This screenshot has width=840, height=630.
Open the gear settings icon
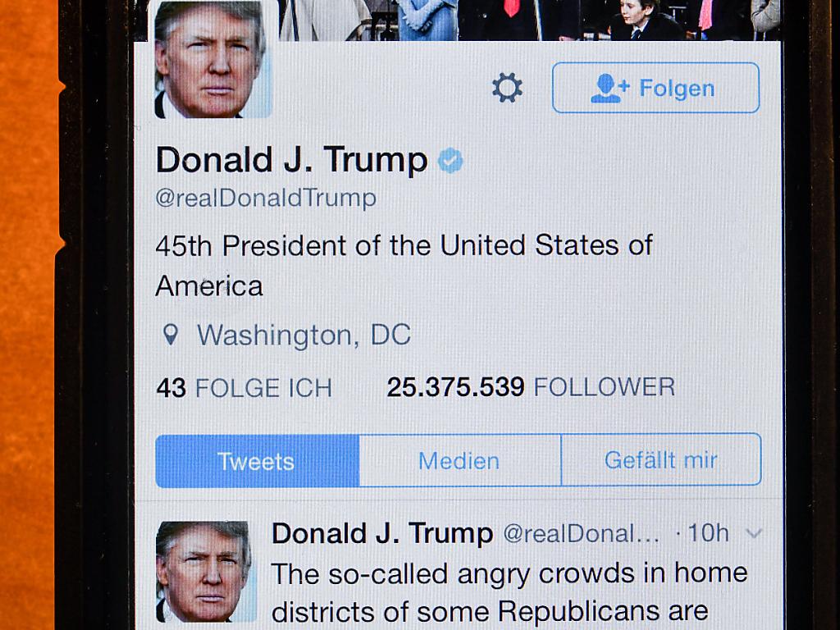tap(507, 88)
